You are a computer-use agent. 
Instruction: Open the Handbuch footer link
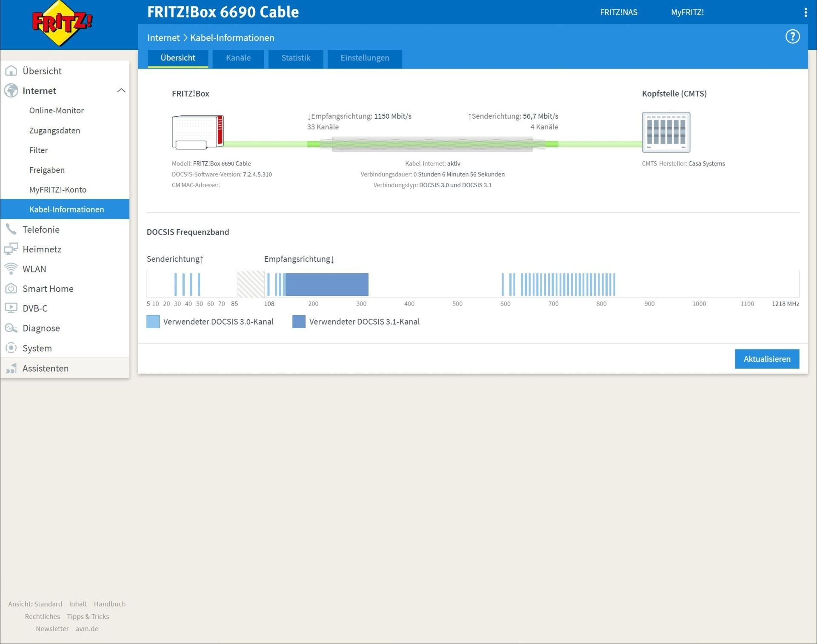pyautogui.click(x=110, y=604)
